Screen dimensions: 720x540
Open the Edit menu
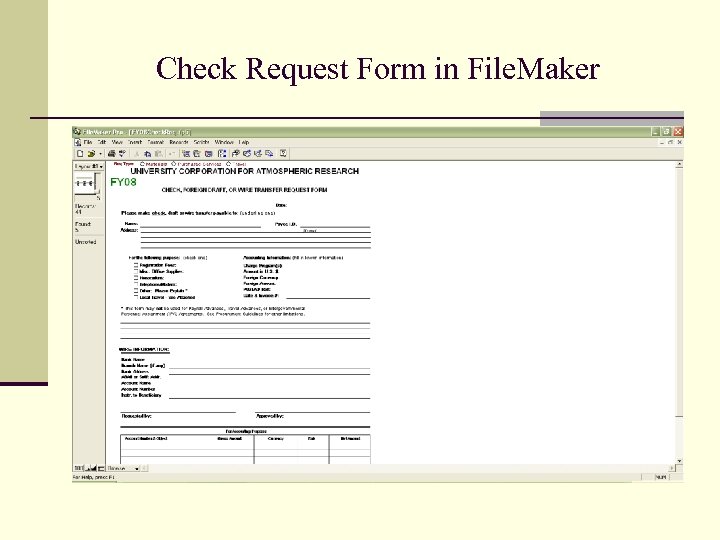[102, 143]
